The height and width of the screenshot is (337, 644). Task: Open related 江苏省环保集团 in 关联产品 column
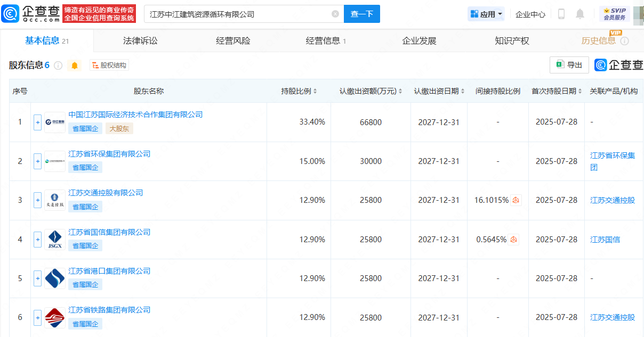(x=613, y=161)
